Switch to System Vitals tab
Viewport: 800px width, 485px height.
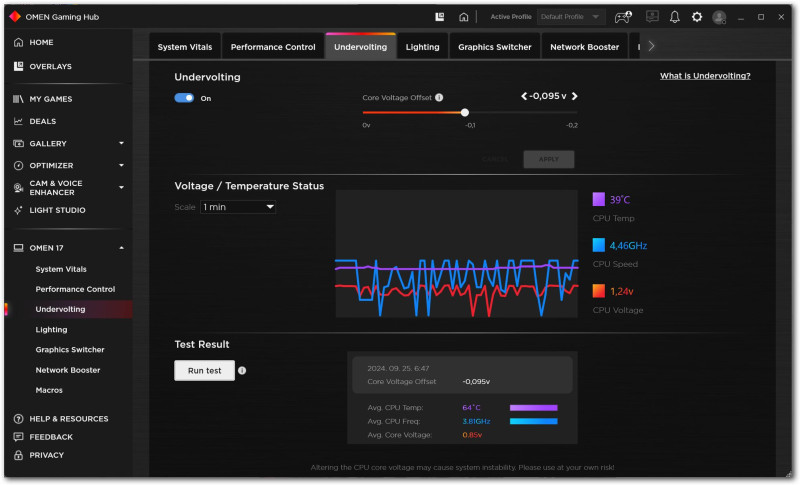185,47
